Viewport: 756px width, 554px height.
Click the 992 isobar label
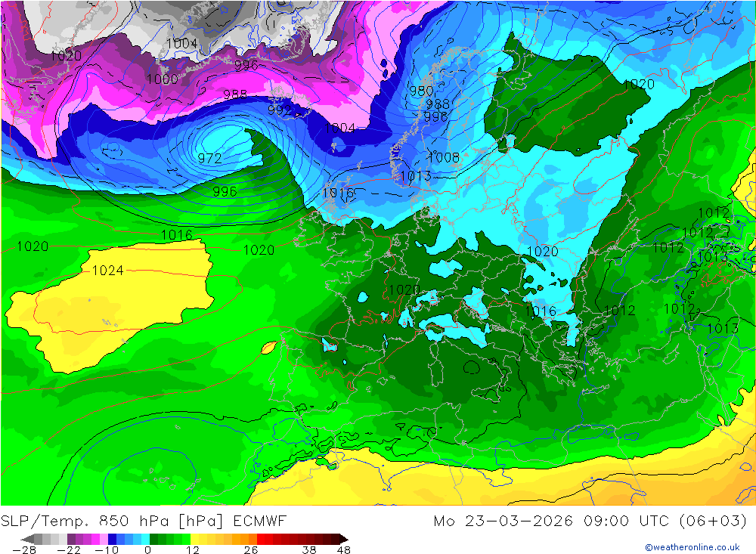pos(280,110)
